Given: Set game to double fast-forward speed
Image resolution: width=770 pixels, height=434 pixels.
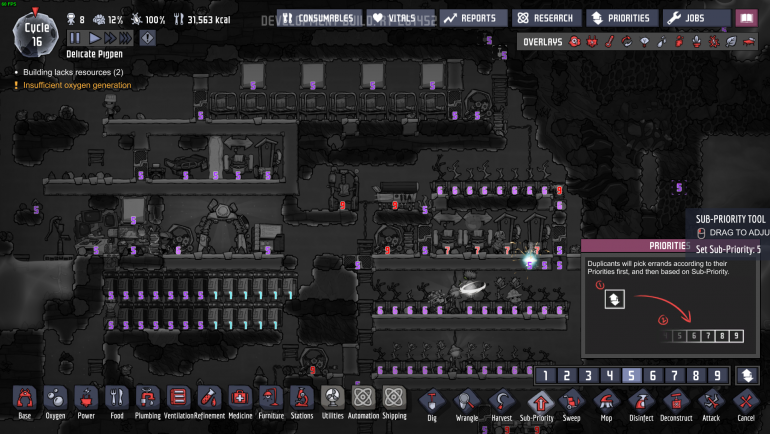Looking at the screenshot, I should point(110,38).
